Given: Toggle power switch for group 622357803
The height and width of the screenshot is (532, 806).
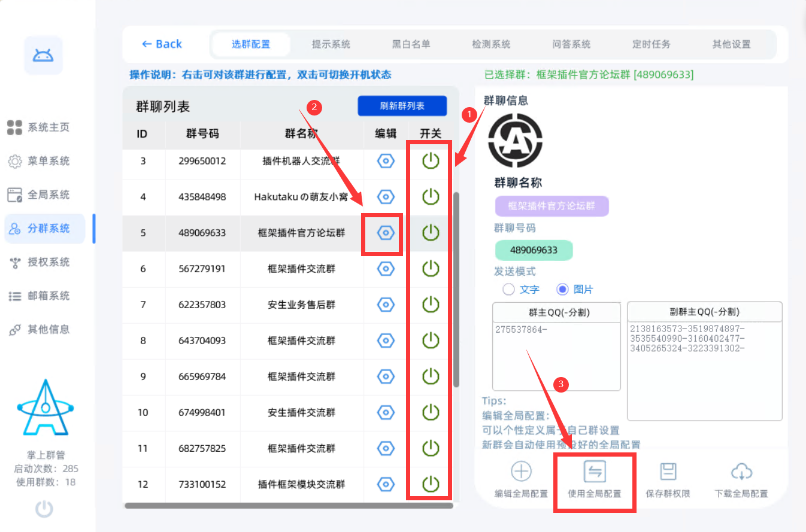Looking at the screenshot, I should [x=431, y=305].
